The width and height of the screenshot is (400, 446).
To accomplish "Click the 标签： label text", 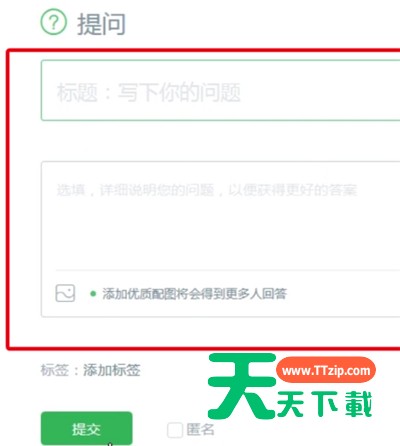I will pyautogui.click(x=60, y=370).
